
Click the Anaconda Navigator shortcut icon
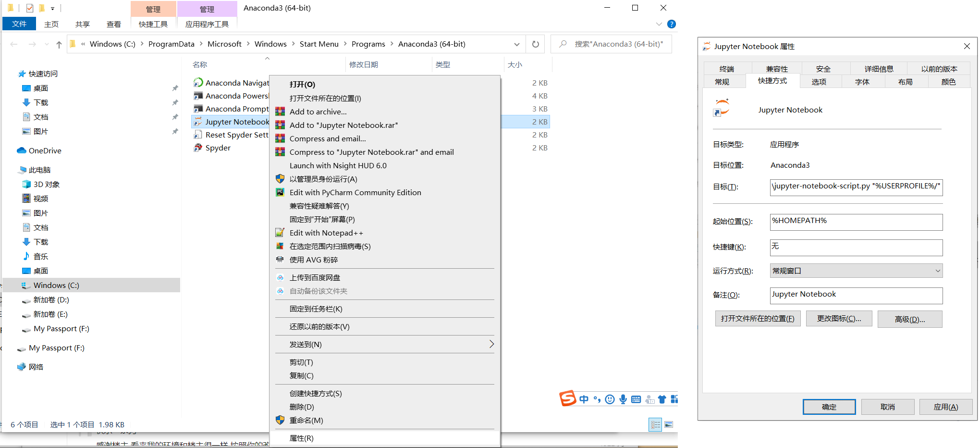point(198,83)
